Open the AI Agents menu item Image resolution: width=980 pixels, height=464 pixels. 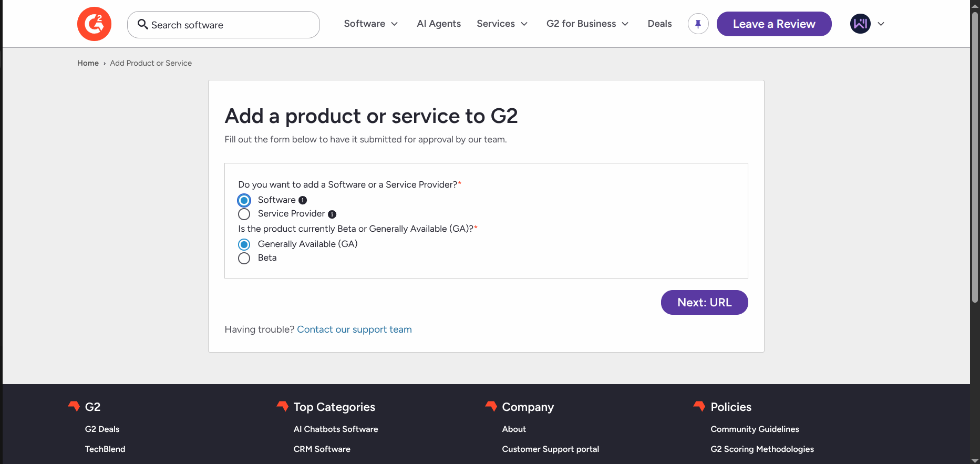[x=439, y=24]
